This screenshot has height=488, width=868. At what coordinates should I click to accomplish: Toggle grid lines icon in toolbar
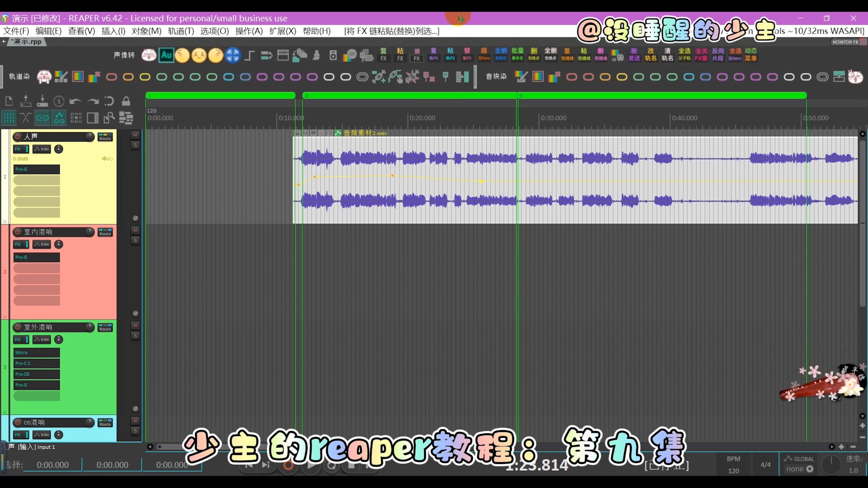(9, 118)
